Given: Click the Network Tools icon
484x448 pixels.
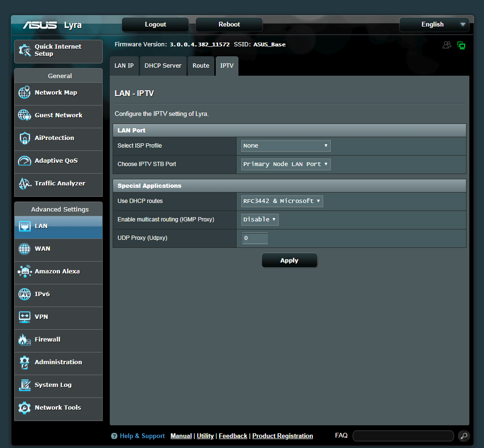Looking at the screenshot, I should (x=25, y=408).
